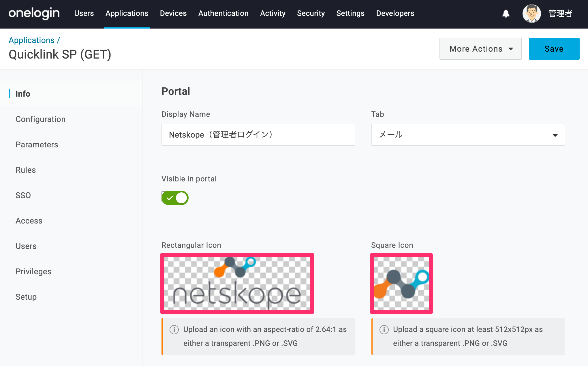This screenshot has width=588, height=366.
Task: Click the admin user avatar
Action: coord(531,14)
